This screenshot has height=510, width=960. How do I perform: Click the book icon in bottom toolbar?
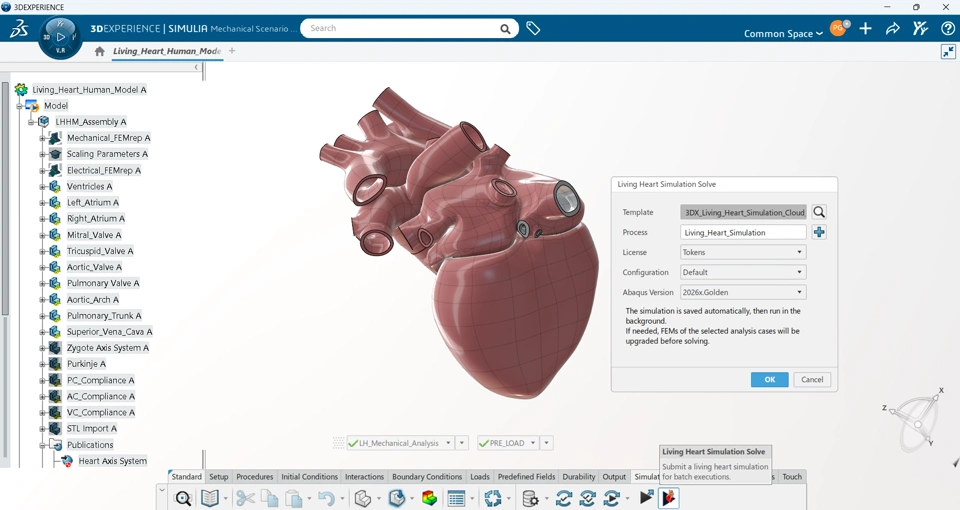point(209,498)
